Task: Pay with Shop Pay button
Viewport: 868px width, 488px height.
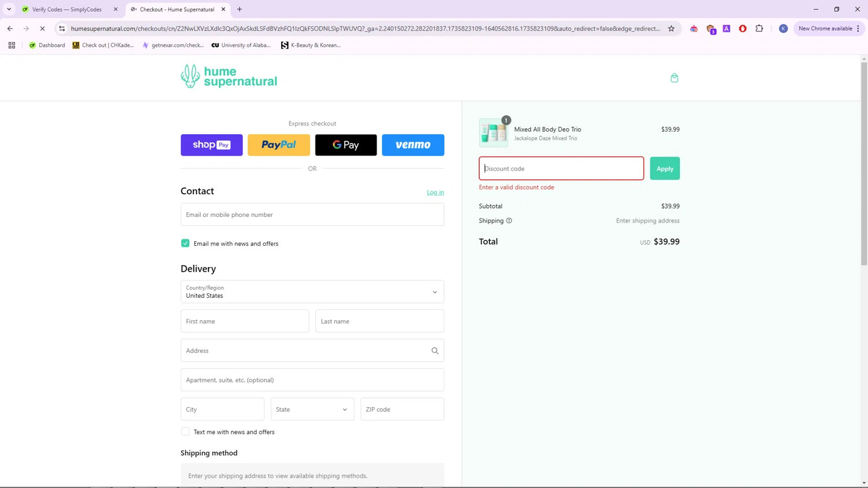Action: [211, 145]
